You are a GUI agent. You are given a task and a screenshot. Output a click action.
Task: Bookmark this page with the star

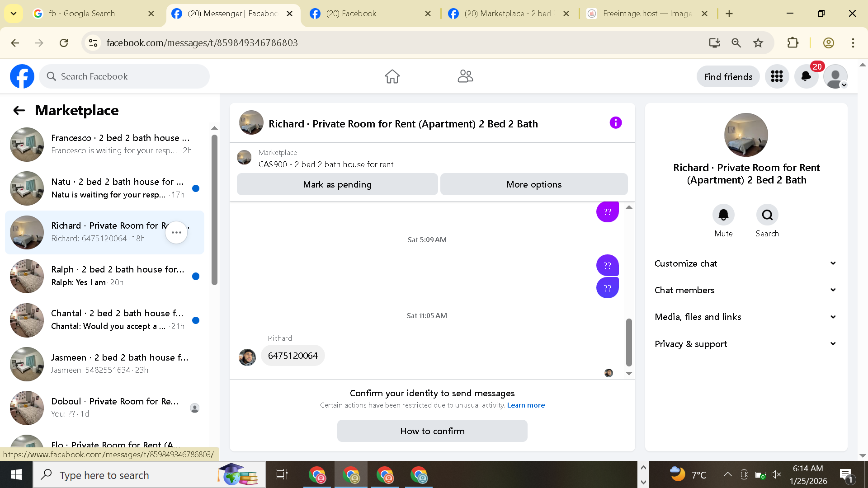click(x=758, y=43)
